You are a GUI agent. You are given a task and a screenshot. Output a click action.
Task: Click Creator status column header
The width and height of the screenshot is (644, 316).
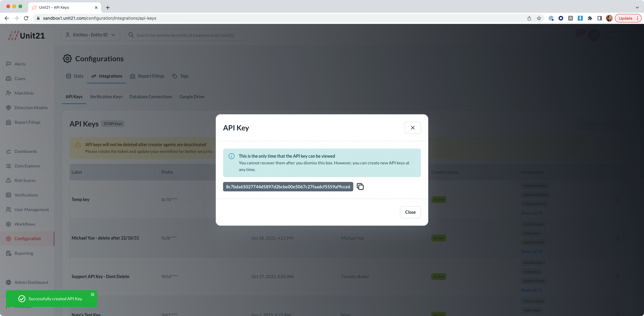445,172
